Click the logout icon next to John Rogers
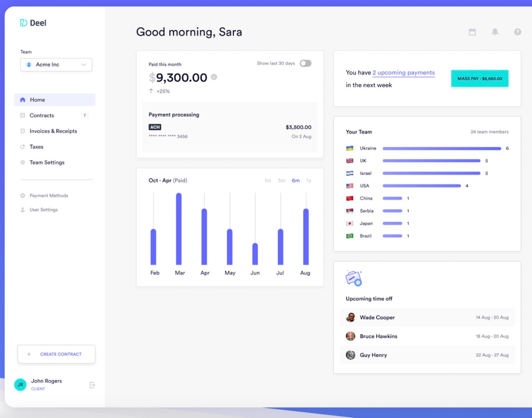Screen dimensions: 532x418 pyautogui.click(x=92, y=385)
